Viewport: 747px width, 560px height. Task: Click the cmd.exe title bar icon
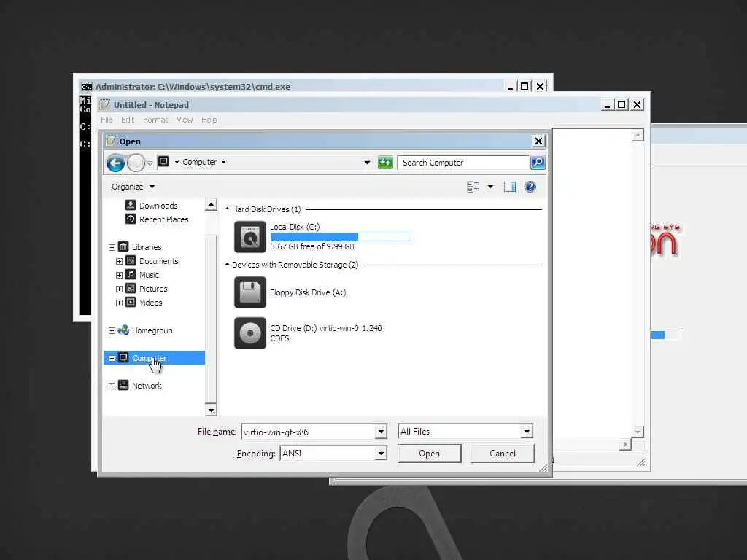tap(86, 87)
